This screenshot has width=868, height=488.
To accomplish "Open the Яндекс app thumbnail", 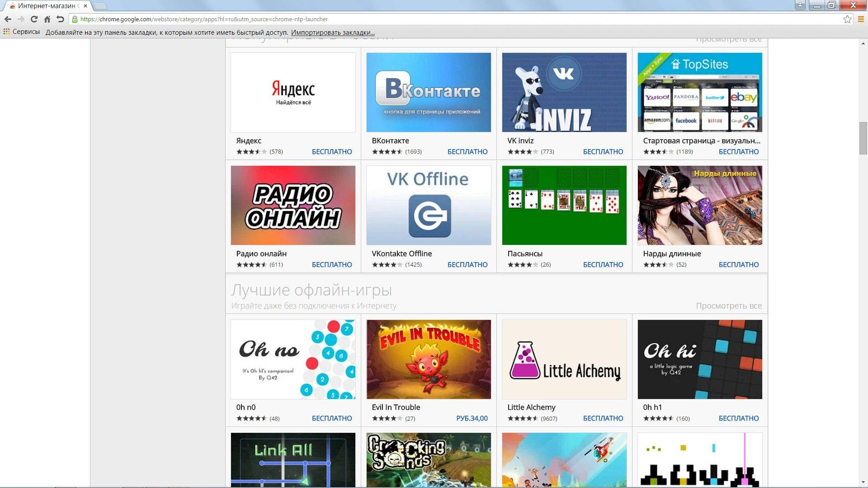I will click(x=293, y=92).
